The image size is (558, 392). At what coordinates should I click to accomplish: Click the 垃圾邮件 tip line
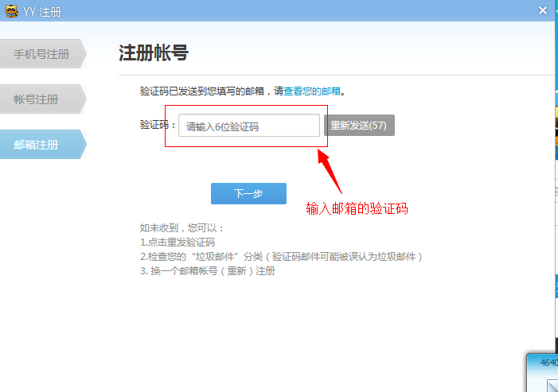[281, 257]
